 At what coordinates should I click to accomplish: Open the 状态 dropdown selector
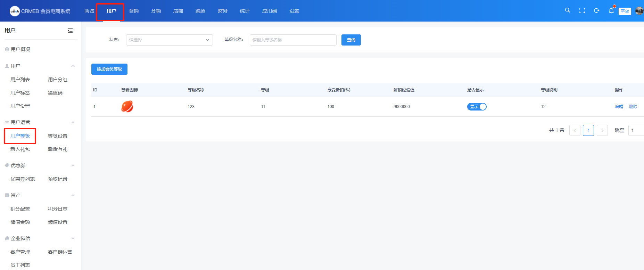click(169, 40)
